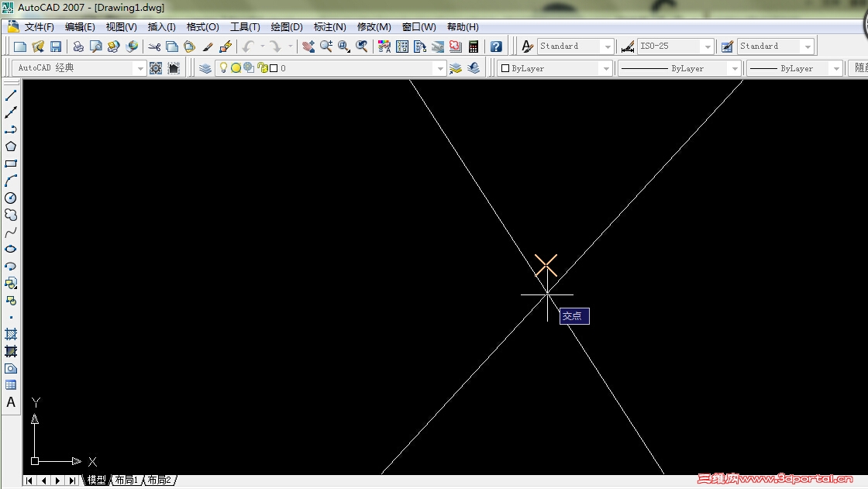868x489 pixels.
Task: Click the Insert Block tool
Action: 11,283
